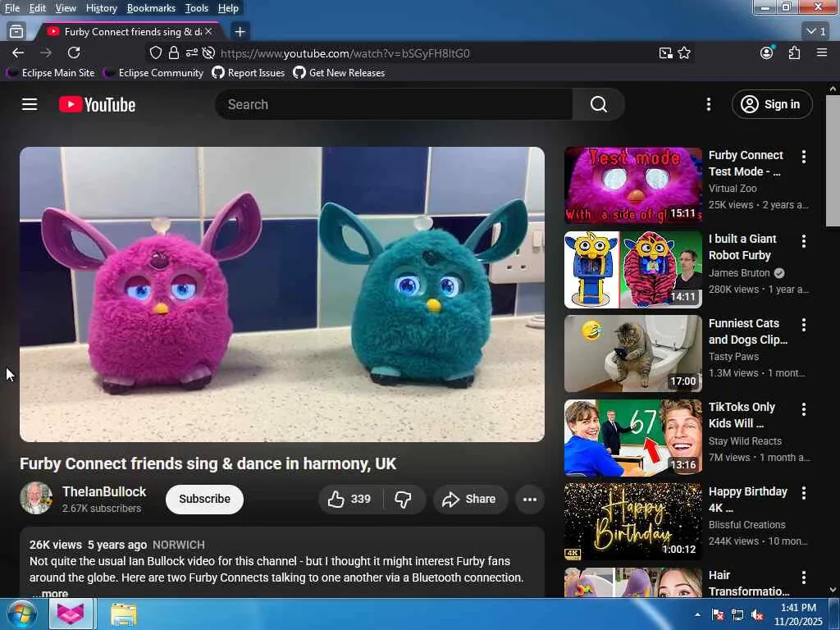The width and height of the screenshot is (840, 630).
Task: Click the shield tracking protection icon
Action: (155, 53)
